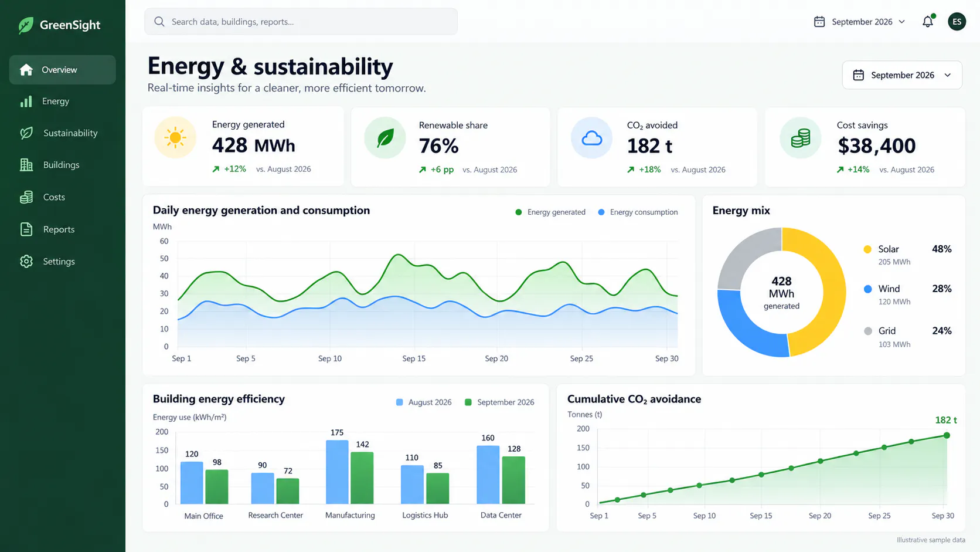Click the 428 MWh donut center
Image resolution: width=980 pixels, height=552 pixels.
click(781, 292)
